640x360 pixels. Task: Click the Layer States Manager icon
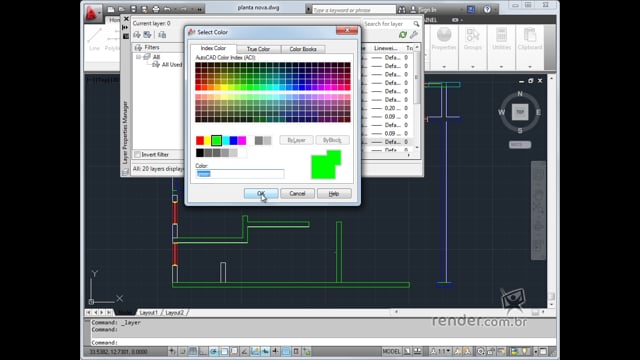162,35
